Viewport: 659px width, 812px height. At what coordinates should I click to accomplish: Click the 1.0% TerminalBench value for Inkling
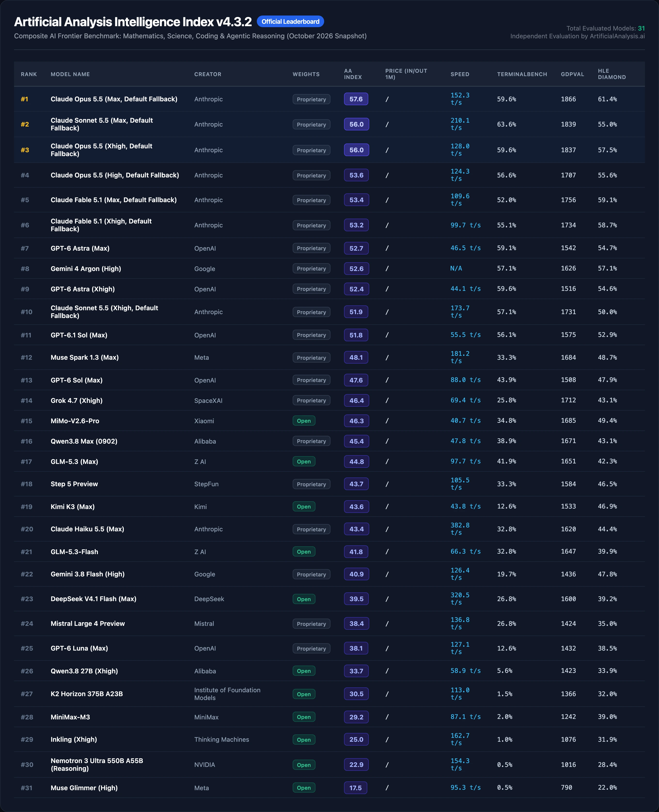coord(504,740)
